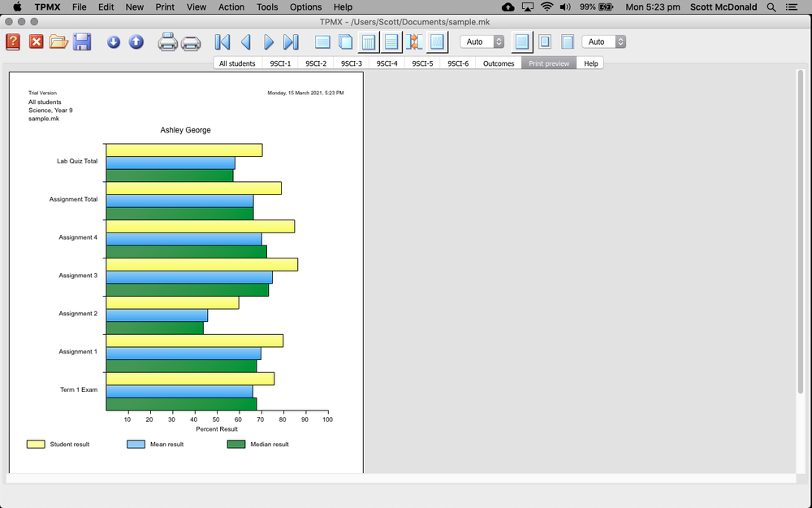Screen dimensions: 812x508
Task: Click the Spotlight search icon
Action: point(771,7)
